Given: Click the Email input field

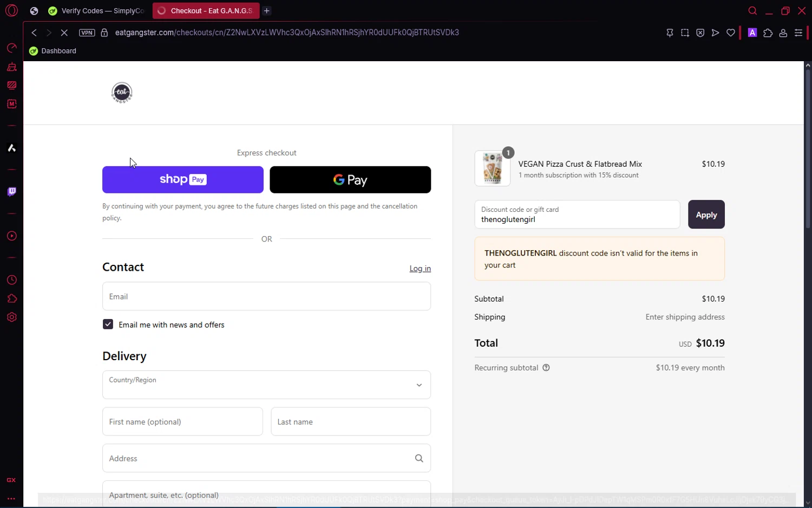Looking at the screenshot, I should click(266, 296).
